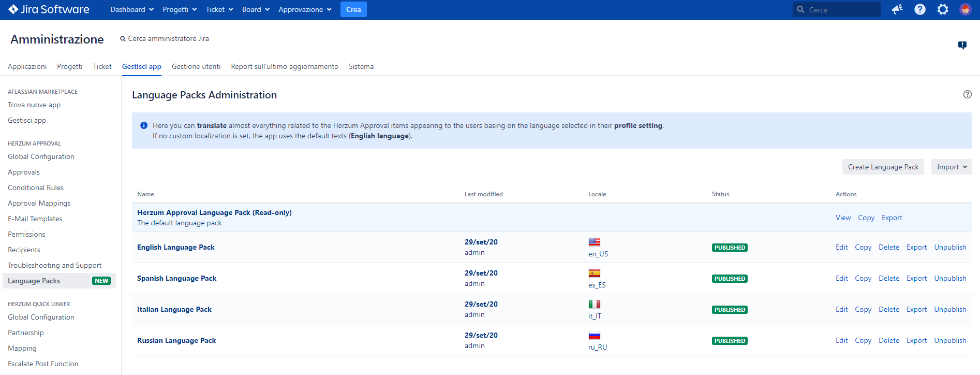Open Gestisci app sidebar link
This screenshot has width=980, height=375.
click(27, 120)
